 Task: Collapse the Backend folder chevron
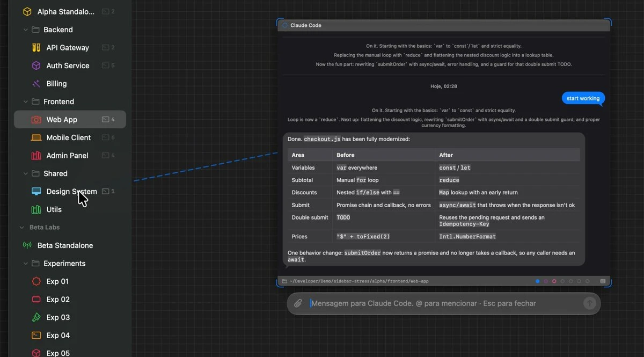tap(26, 30)
